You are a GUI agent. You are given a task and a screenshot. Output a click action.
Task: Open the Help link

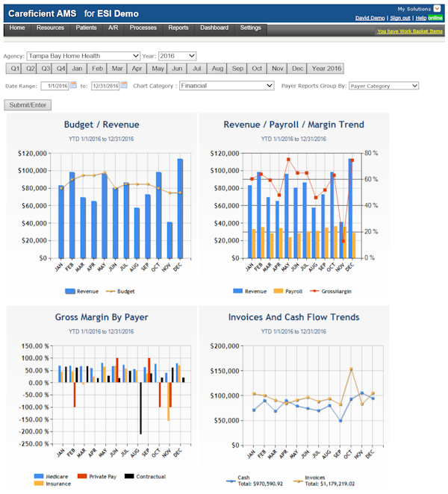tap(420, 18)
